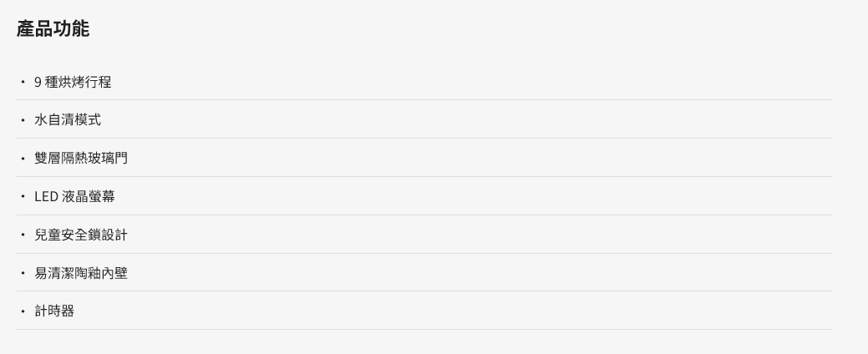868x354 pixels.
Task: Click the digit 9 in first feature
Action: pos(38,82)
